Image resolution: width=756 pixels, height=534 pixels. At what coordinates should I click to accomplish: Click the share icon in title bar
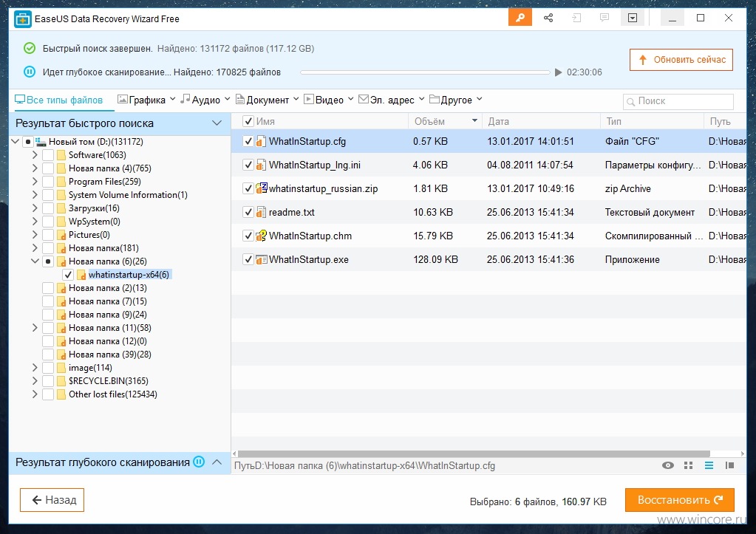point(548,18)
